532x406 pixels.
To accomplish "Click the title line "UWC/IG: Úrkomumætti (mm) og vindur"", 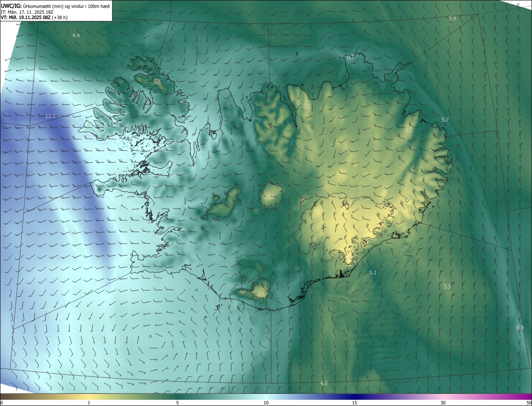I will pyautogui.click(x=56, y=6).
